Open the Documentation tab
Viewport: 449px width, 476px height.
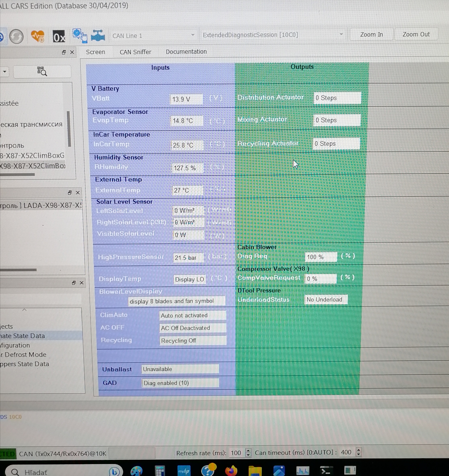(186, 52)
